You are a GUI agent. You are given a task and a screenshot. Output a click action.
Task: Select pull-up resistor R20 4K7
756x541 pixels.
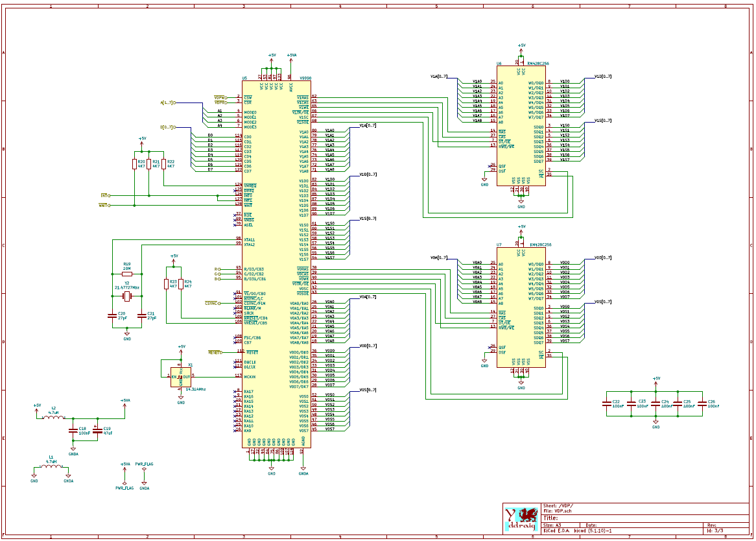tap(134, 164)
